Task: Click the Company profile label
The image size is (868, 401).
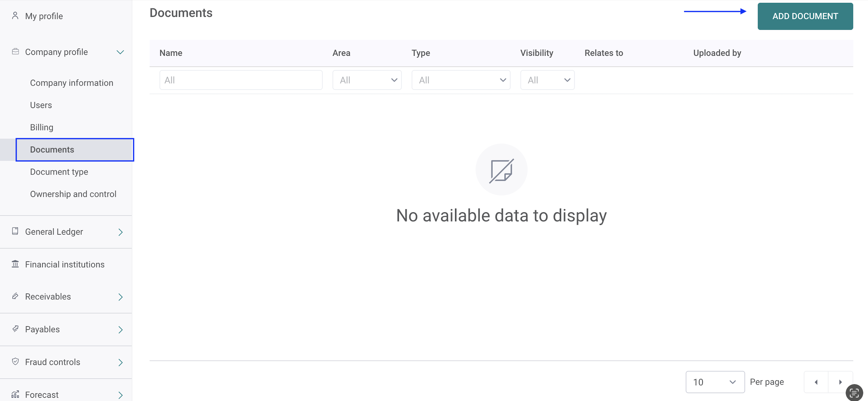Action: [56, 52]
